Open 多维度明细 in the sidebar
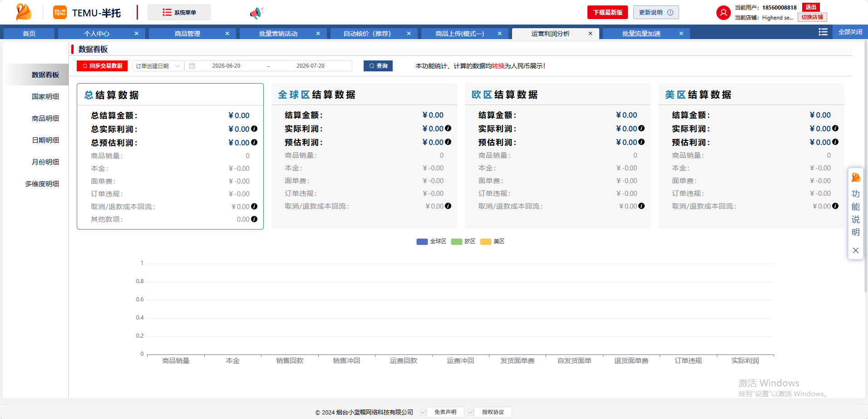Image resolution: width=868 pixels, height=419 pixels. click(x=42, y=184)
